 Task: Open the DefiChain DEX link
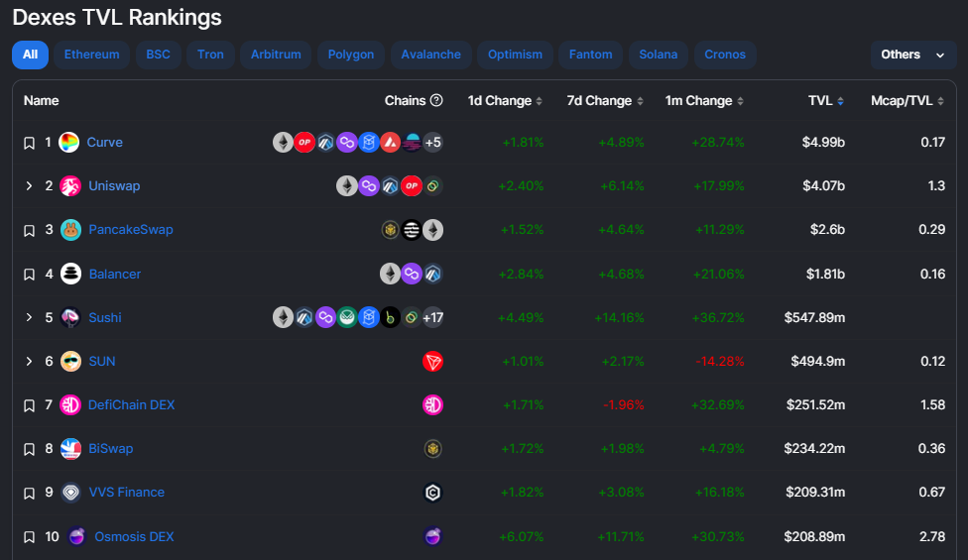click(x=132, y=405)
